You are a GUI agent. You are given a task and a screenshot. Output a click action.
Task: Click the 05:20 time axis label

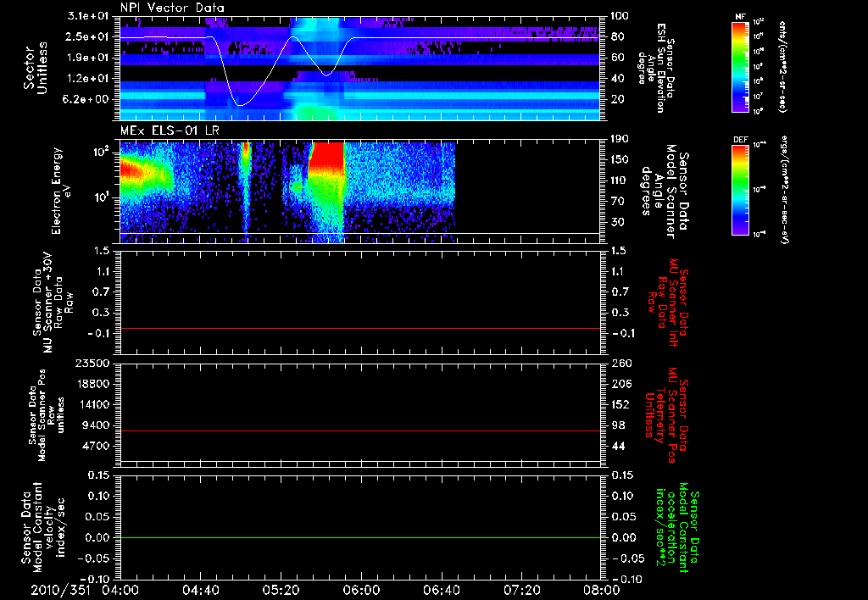[281, 590]
